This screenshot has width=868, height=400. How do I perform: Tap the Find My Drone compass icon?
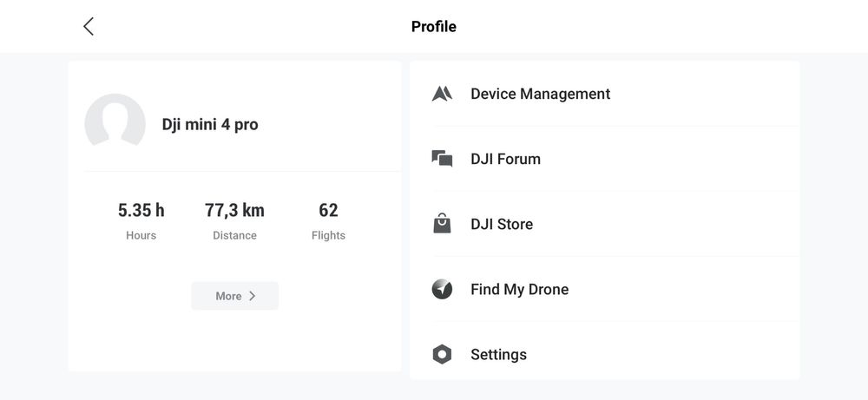pos(442,289)
